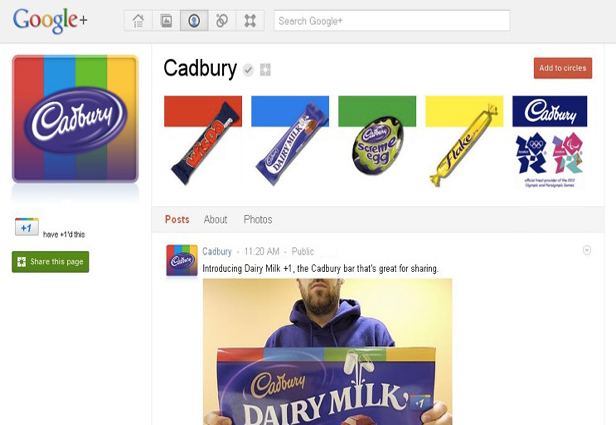Open the Flake bar photo
Viewport: 616px width, 425px height.
(464, 141)
